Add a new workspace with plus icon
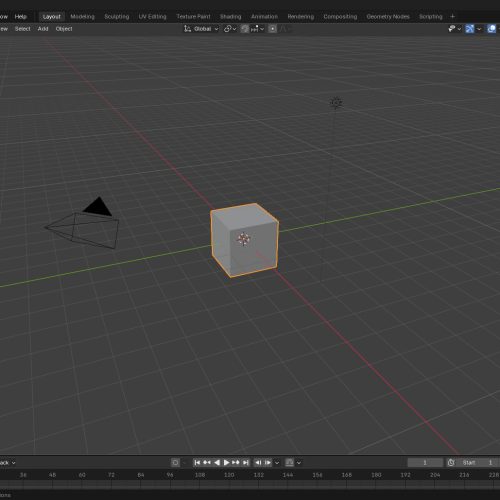 (x=452, y=17)
